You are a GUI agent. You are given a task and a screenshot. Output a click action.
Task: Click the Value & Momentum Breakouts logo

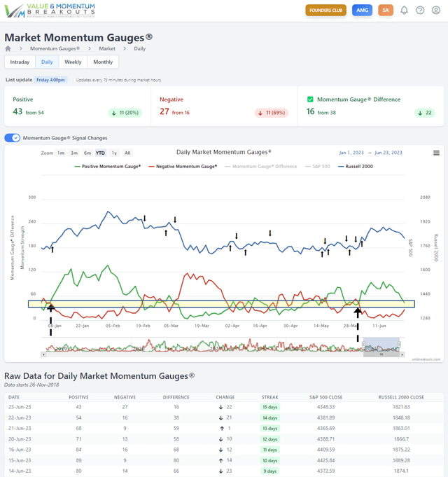pos(50,11)
